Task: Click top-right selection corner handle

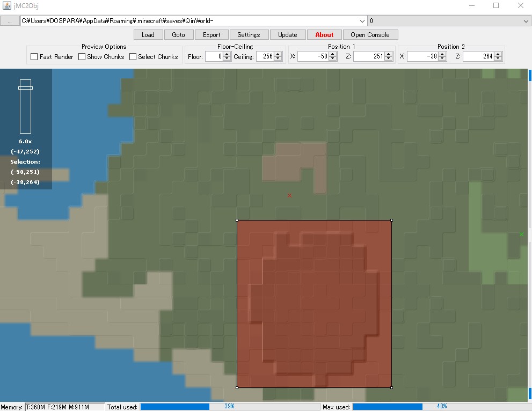Action: click(391, 221)
